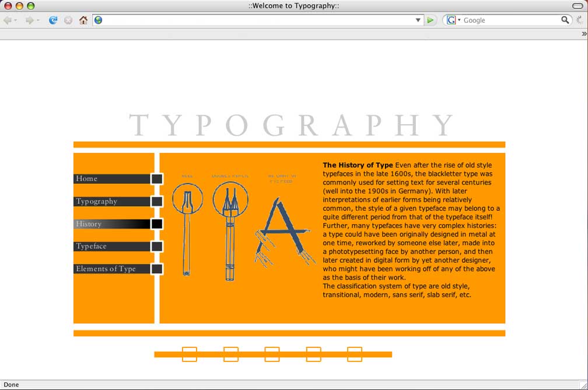Screen dimensions: 588x390
Task: Go to the browser Home page icon
Action: coord(83,20)
